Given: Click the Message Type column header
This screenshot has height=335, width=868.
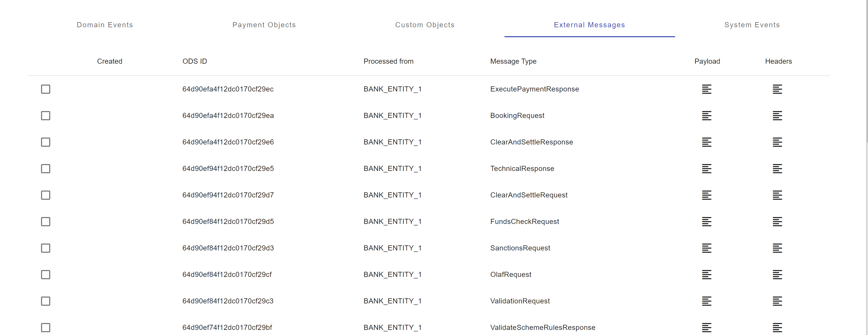Looking at the screenshot, I should pyautogui.click(x=513, y=61).
